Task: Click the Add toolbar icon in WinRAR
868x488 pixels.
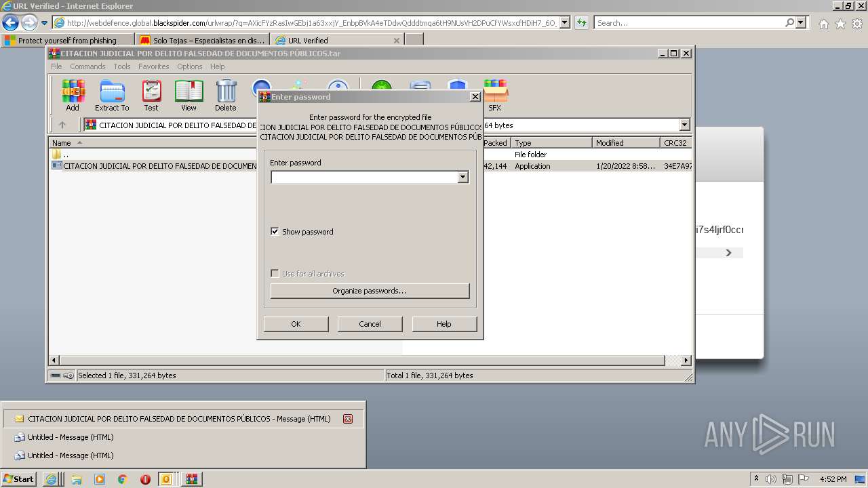Action: 73,95
